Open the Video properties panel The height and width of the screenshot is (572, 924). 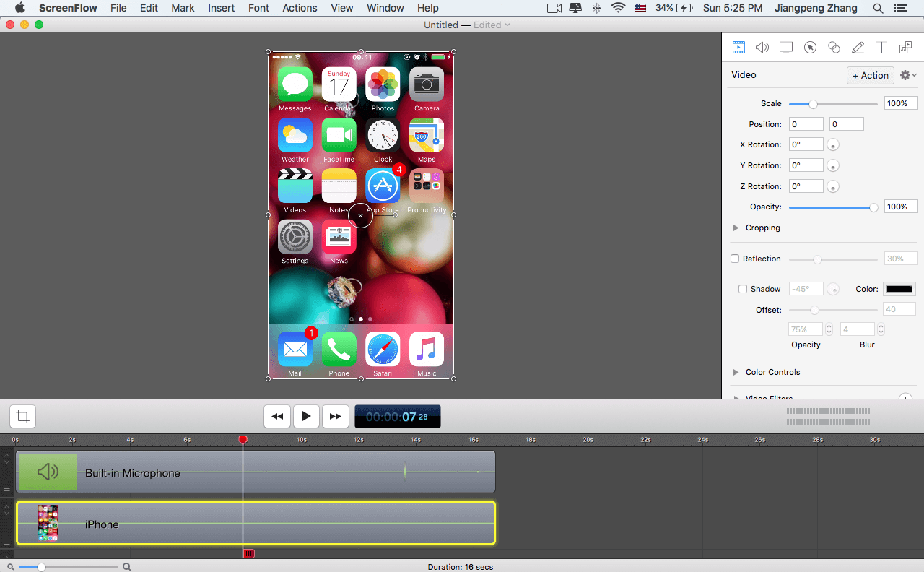click(738, 47)
